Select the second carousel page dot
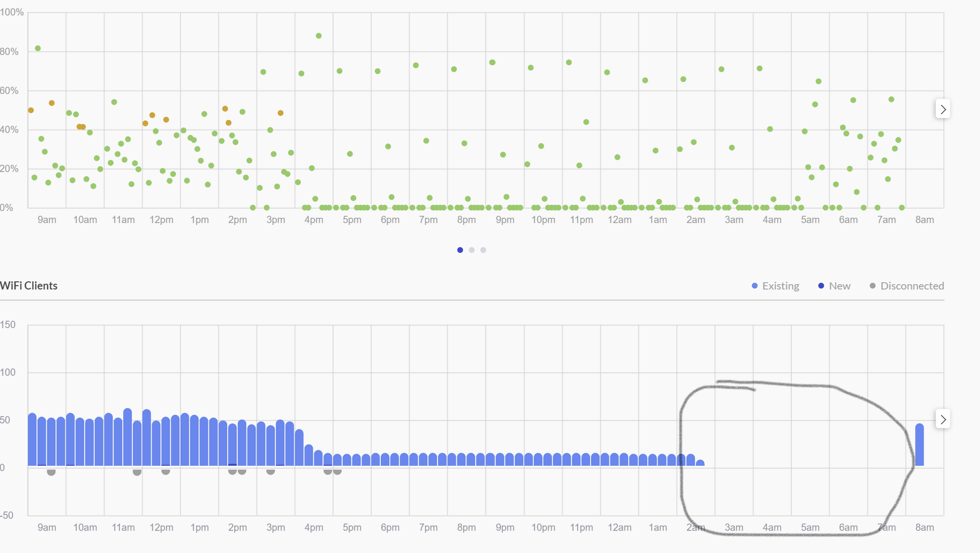The width and height of the screenshot is (980, 553). tap(472, 250)
